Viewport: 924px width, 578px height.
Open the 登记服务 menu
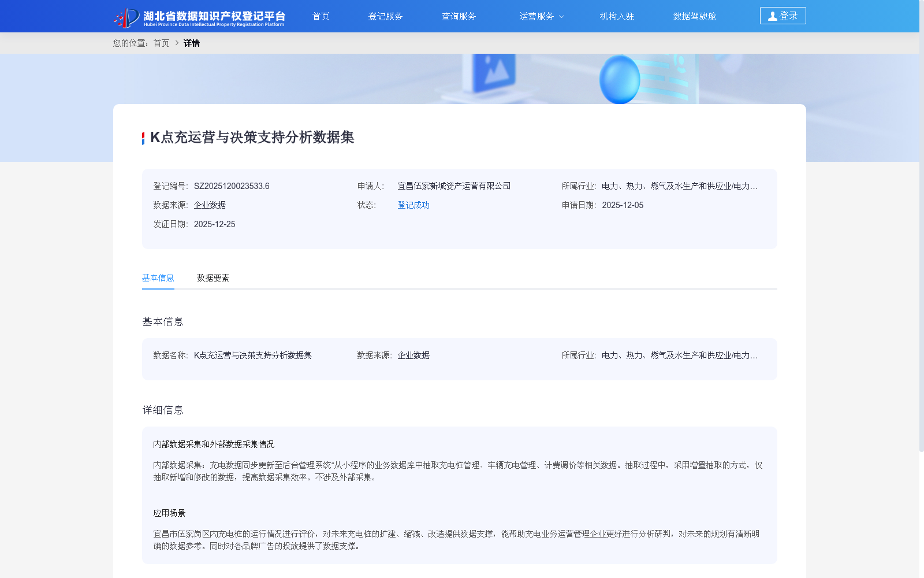coord(385,16)
